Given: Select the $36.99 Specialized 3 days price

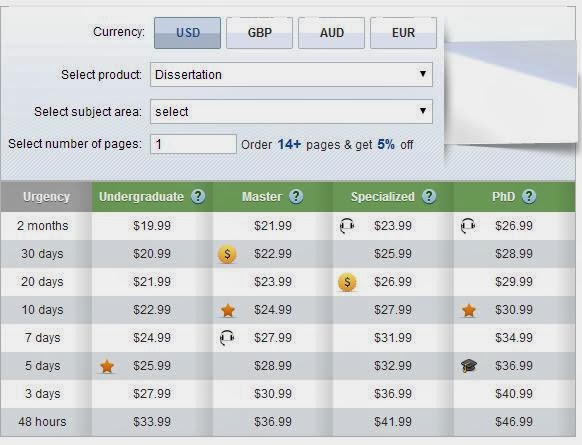Looking at the screenshot, I should click(393, 394).
